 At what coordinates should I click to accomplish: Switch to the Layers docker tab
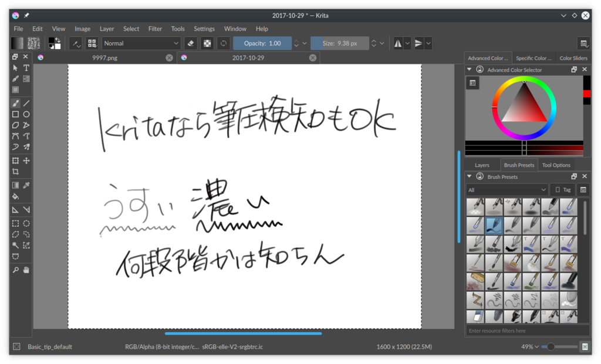tap(482, 165)
